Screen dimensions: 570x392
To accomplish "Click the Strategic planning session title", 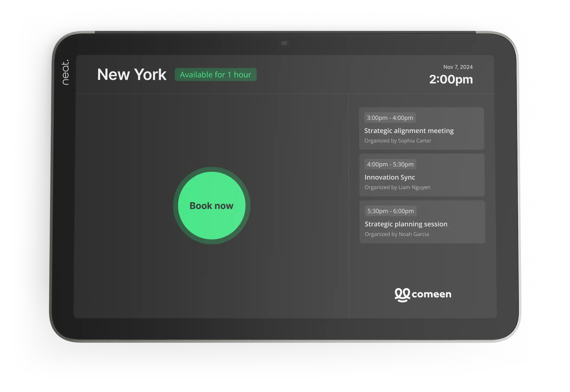I will pyautogui.click(x=406, y=224).
